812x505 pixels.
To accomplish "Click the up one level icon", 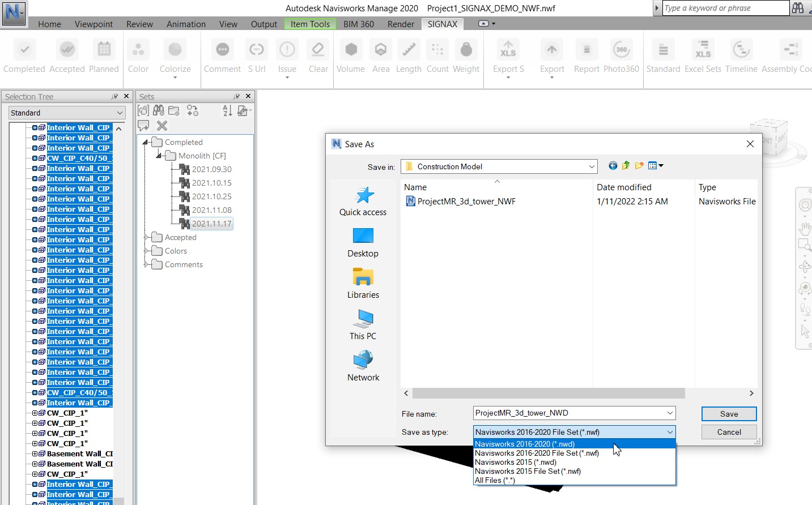I will click(626, 166).
